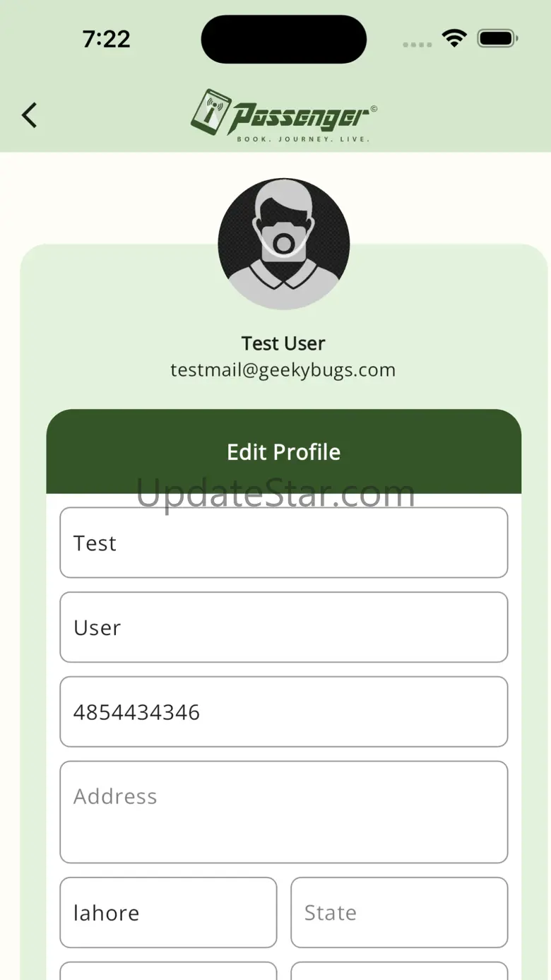This screenshot has height=980, width=551.
Task: Select the last name field containing User
Action: (x=283, y=627)
